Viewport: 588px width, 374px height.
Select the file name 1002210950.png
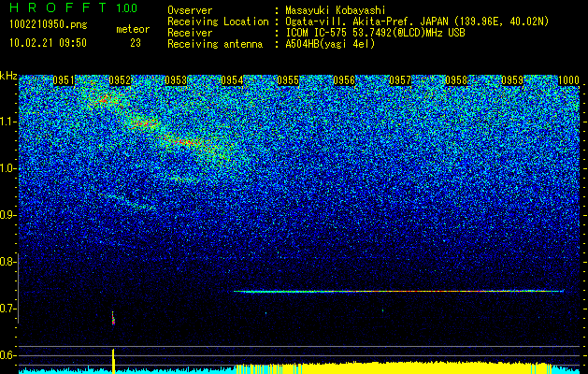coord(49,25)
